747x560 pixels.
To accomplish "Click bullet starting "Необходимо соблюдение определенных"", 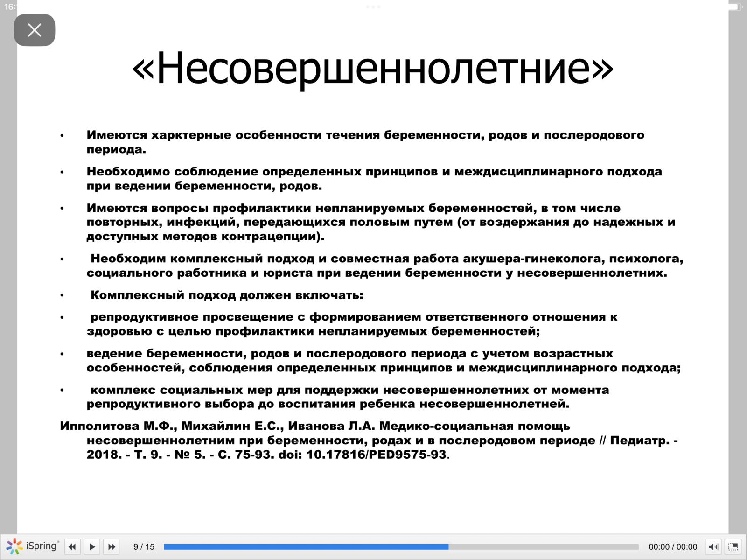I will coord(374,178).
